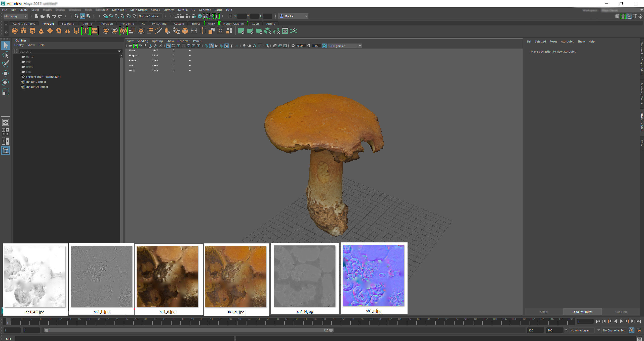Click the Character set icon at bottom right
This screenshot has width=644, height=341.
click(x=639, y=330)
